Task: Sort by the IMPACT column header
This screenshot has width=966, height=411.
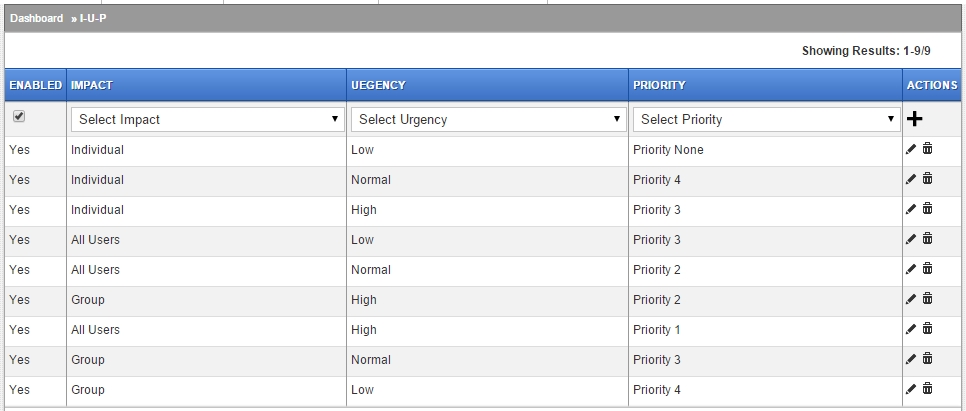Action: tap(92, 85)
